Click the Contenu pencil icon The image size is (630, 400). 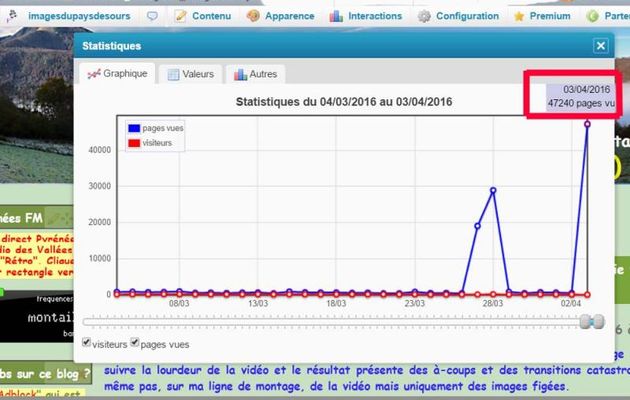180,16
